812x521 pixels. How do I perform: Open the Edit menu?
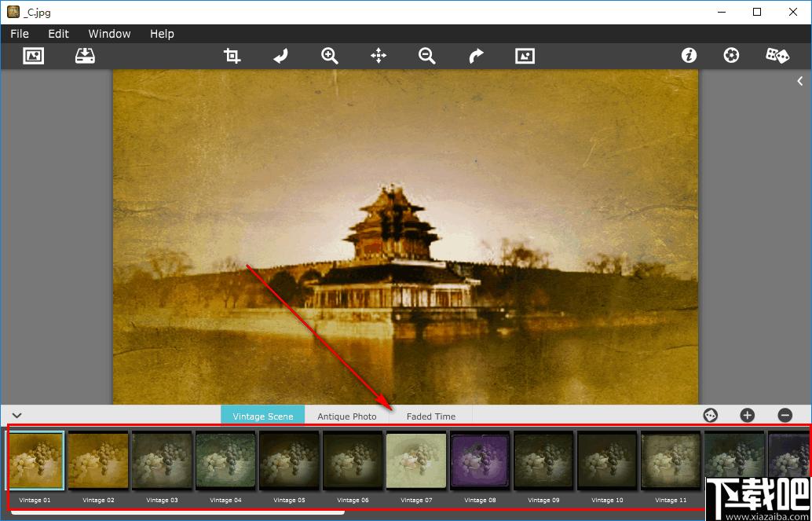tap(59, 34)
